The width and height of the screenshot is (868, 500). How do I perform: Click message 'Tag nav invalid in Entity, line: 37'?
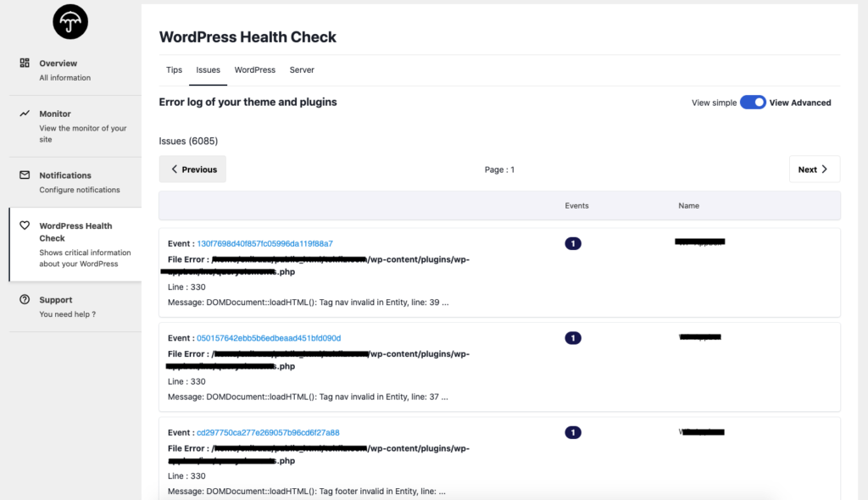[308, 397]
